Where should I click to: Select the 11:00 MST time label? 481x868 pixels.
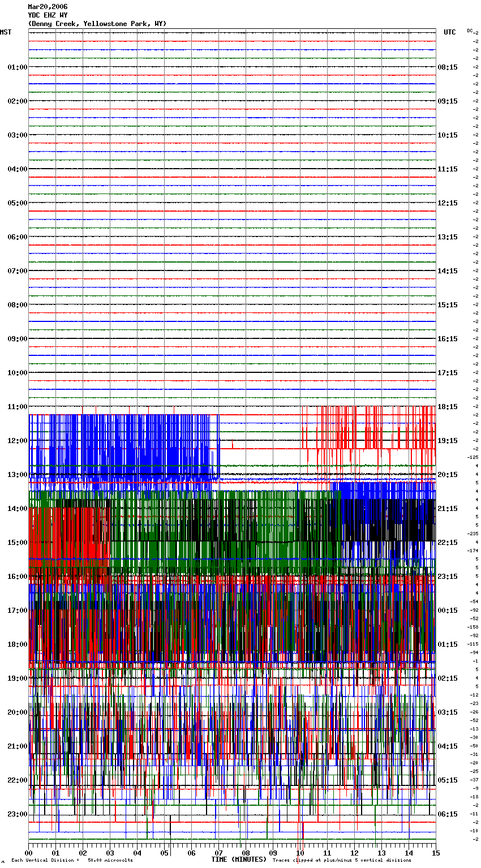[18, 407]
